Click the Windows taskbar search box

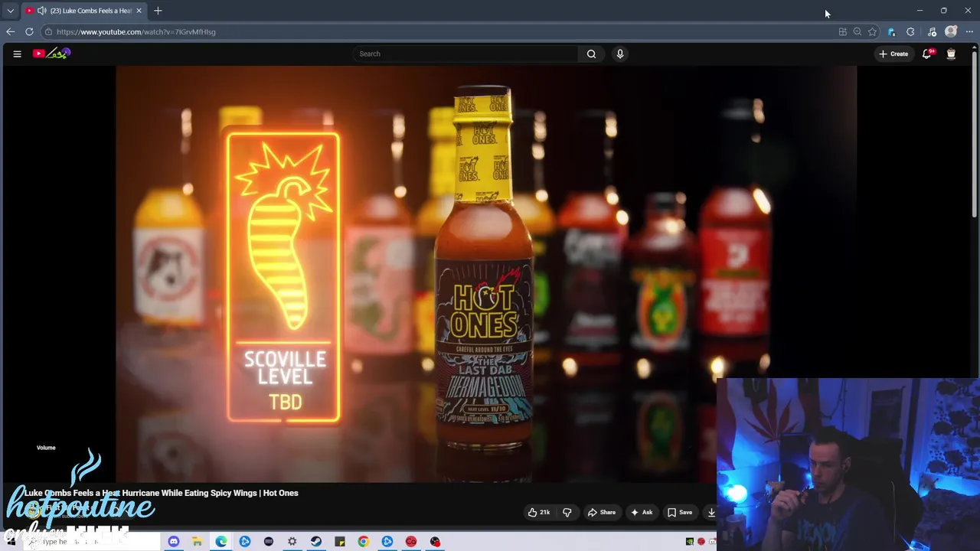point(92,542)
